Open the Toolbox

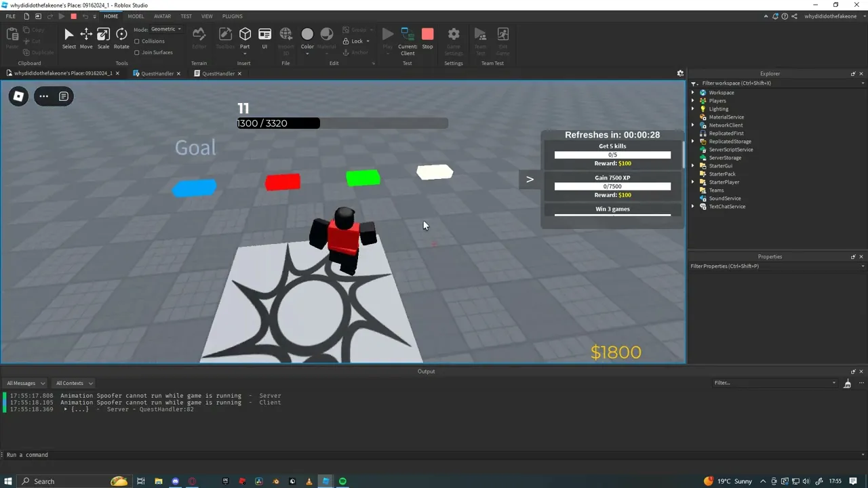pos(225,38)
